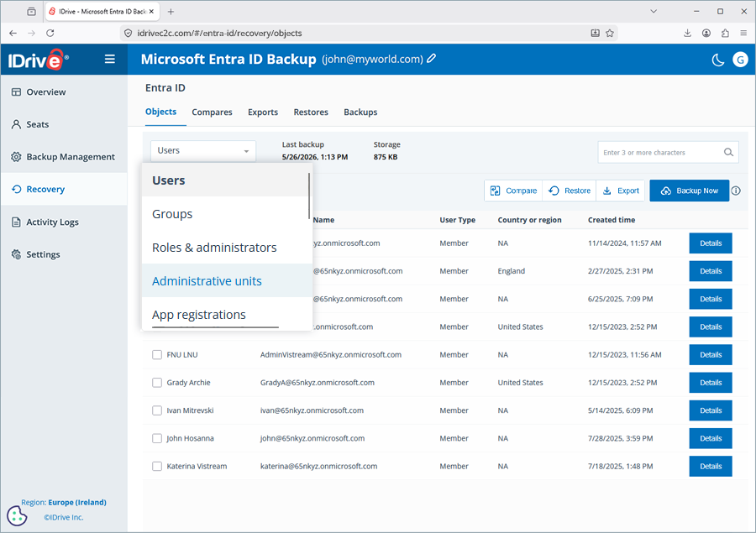Click the Restore button

pyautogui.click(x=570, y=191)
